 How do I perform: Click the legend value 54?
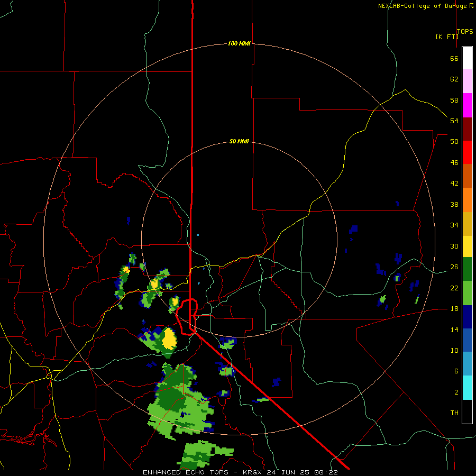pyautogui.click(x=454, y=121)
